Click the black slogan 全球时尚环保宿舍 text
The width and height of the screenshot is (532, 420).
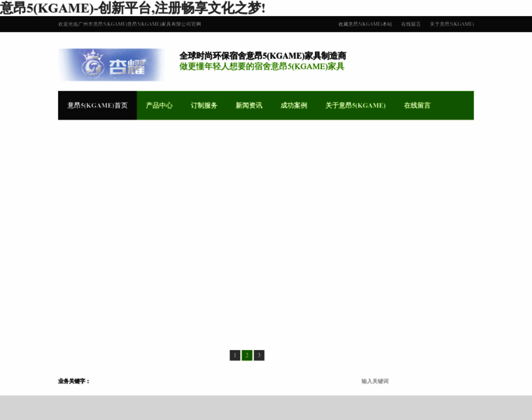click(262, 56)
